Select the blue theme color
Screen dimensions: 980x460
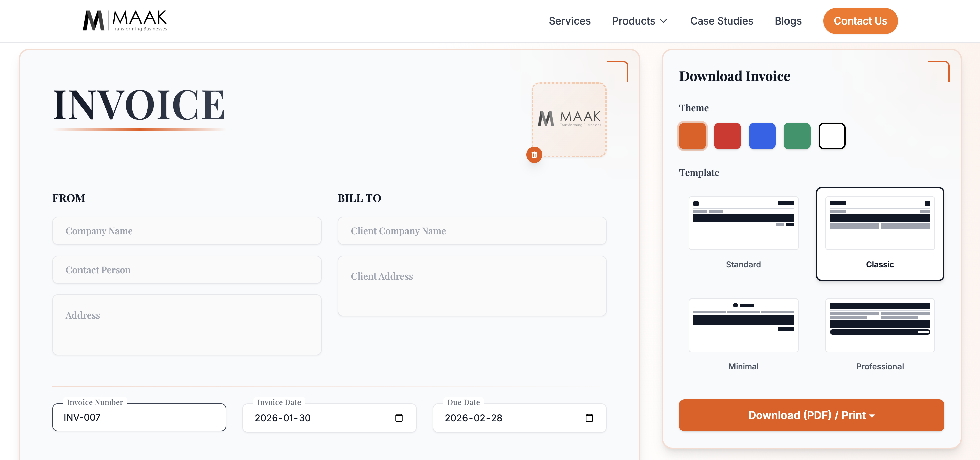[762, 136]
